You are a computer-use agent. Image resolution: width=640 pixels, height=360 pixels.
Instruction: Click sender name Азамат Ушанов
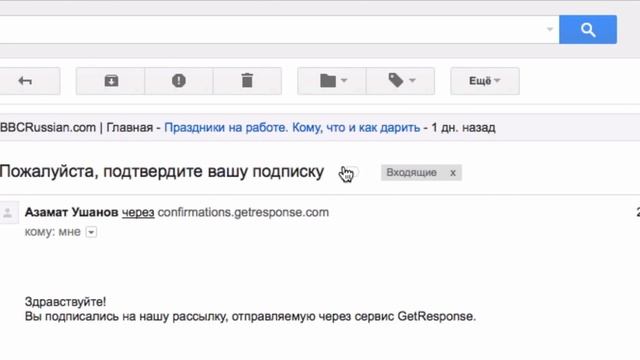71,212
